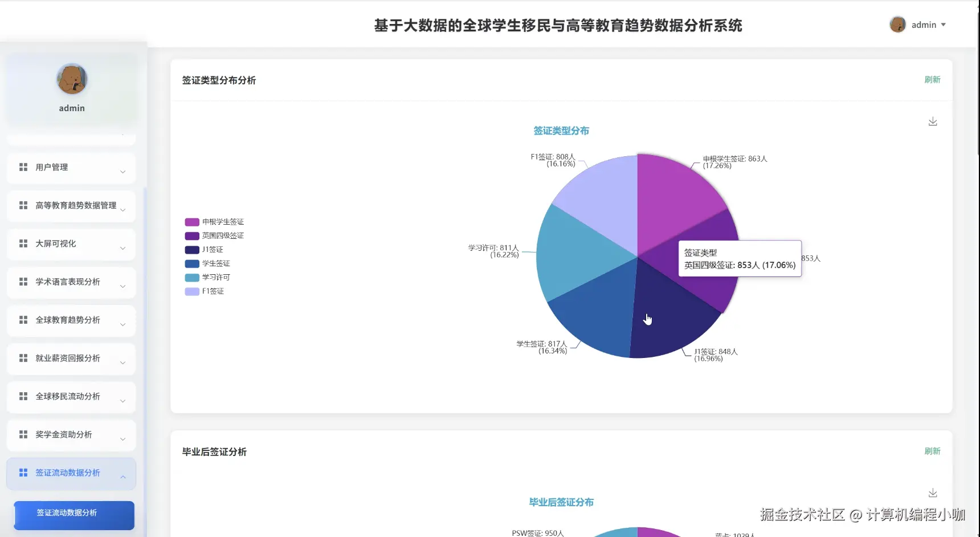Open the 奖学金资助分析 menu
Image resolution: width=980 pixels, height=537 pixels.
pos(71,435)
